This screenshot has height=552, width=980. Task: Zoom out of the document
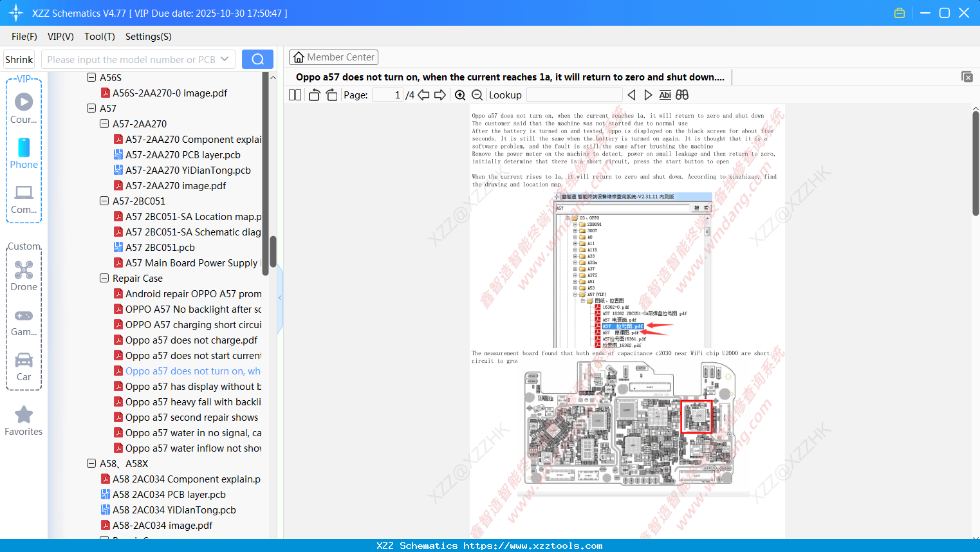477,95
